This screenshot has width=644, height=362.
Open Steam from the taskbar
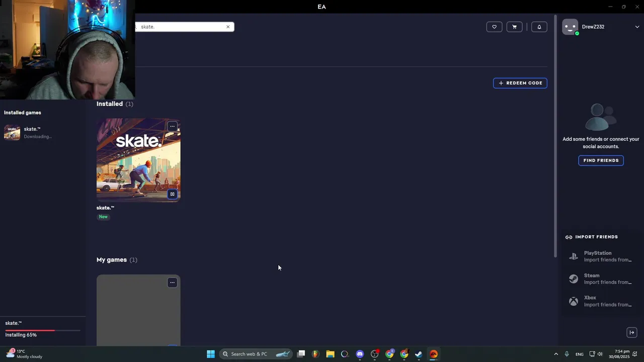tap(419, 354)
